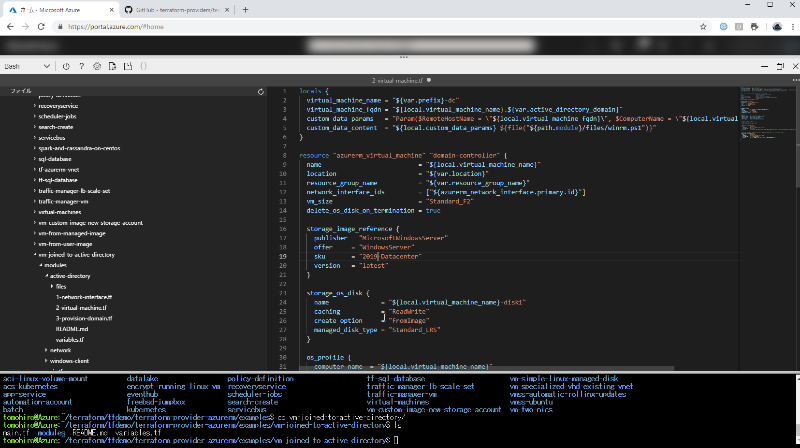Expand the files folder
The image size is (800, 448).
[x=52, y=286]
